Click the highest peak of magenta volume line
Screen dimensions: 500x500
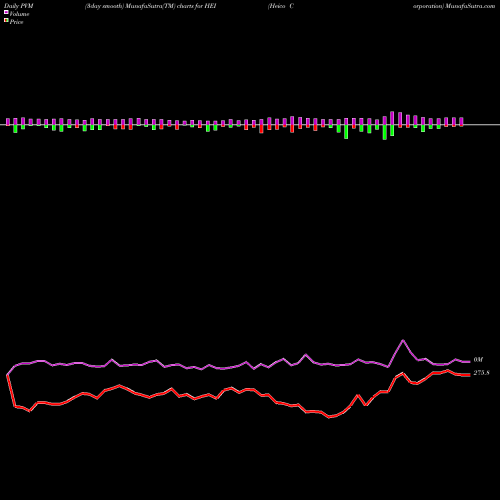403,340
